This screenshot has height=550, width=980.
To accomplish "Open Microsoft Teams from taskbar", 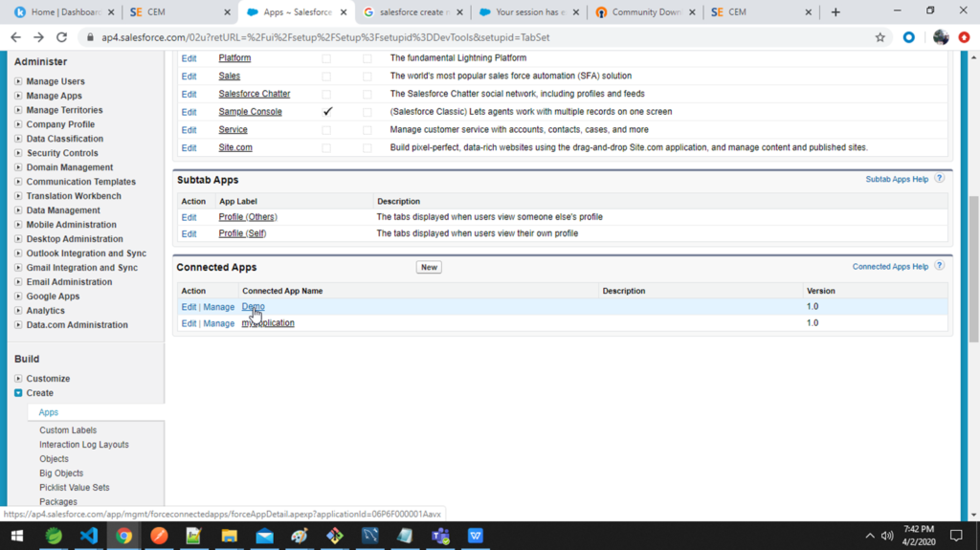I will pos(440,536).
